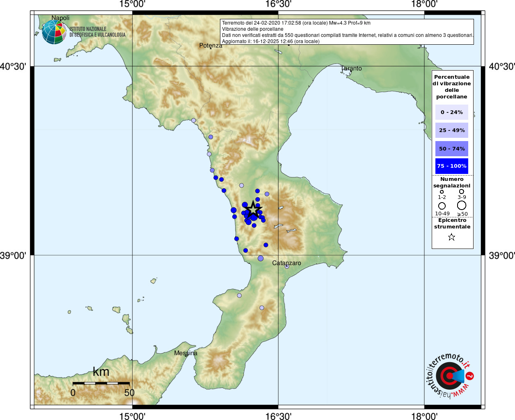Click the 16°30' longitude label along the top

pos(278,4)
